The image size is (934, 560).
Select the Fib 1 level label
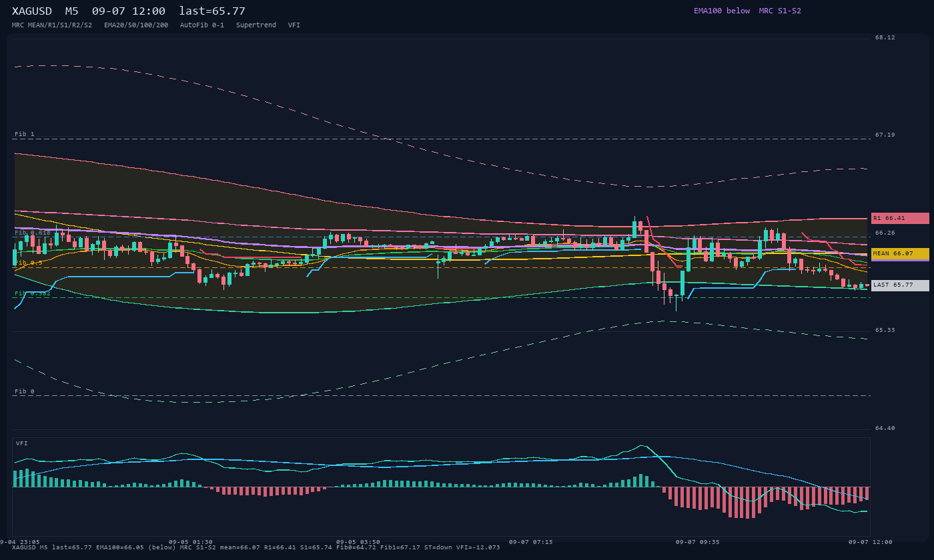click(25, 134)
